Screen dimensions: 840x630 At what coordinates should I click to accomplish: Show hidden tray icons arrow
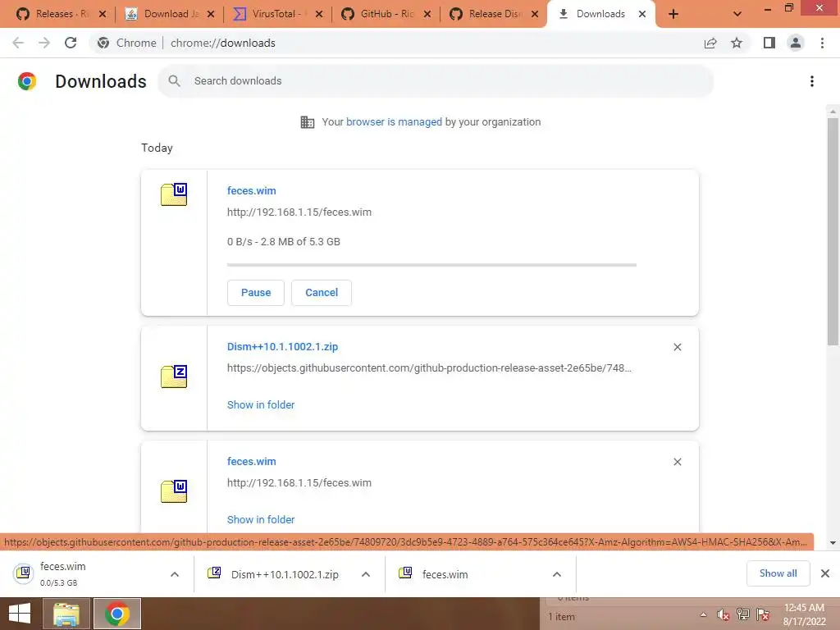click(703, 615)
